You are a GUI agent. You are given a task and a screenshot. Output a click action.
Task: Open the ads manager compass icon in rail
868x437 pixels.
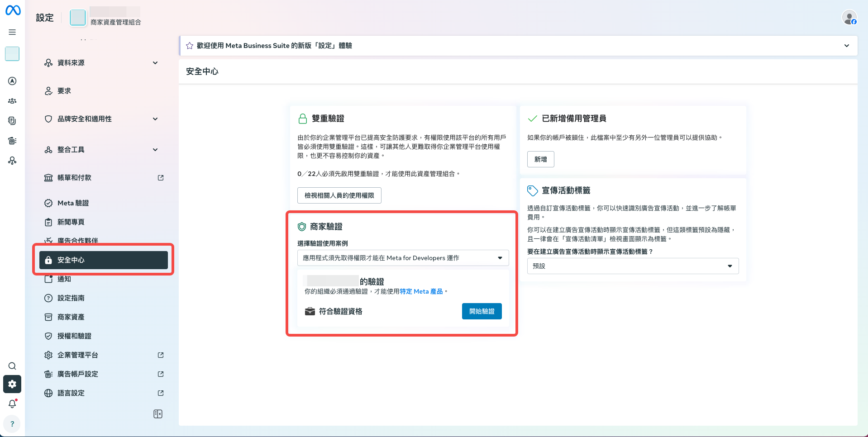(x=12, y=81)
